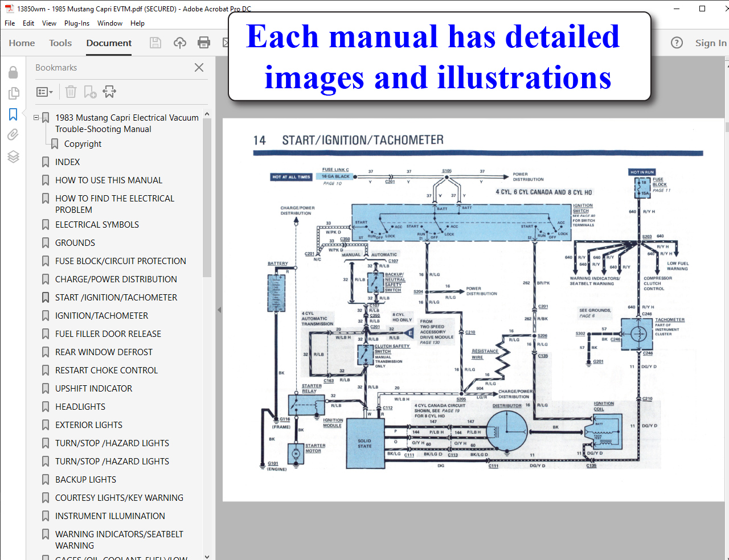
Task: Click the bookmarks panel scrollbar thumb
Action: pyautogui.click(x=207, y=197)
